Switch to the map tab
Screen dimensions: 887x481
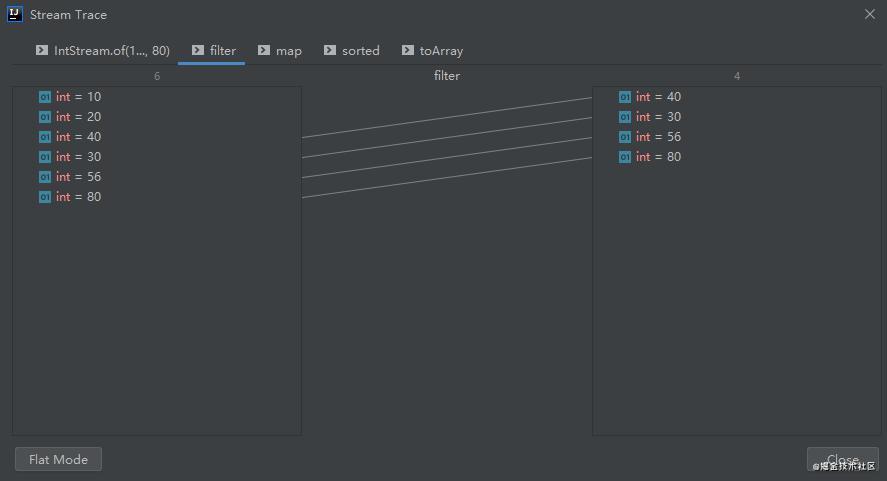[x=279, y=51]
